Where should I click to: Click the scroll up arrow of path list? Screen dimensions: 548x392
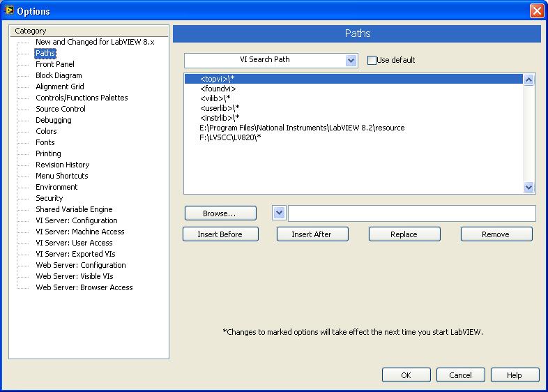528,80
